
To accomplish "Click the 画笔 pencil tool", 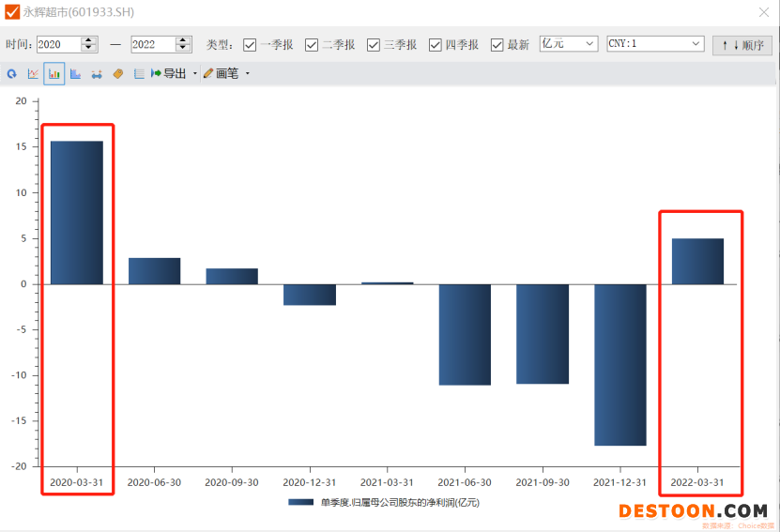I will coord(222,73).
